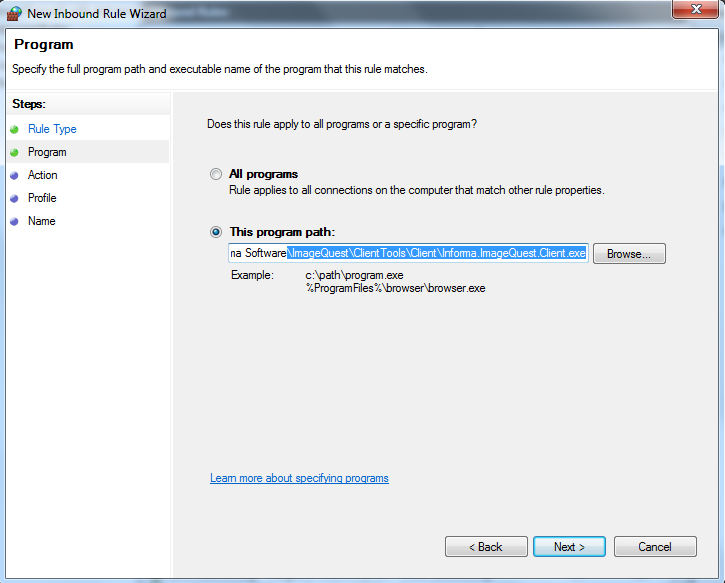725x583 pixels.
Task: Click the blue bullet beside Profile step
Action: coord(14,198)
